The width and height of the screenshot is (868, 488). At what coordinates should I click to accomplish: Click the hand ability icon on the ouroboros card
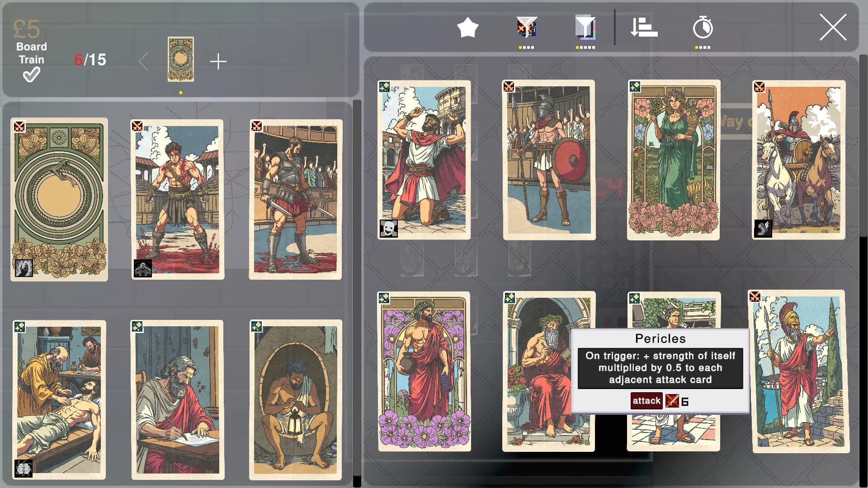click(x=24, y=268)
